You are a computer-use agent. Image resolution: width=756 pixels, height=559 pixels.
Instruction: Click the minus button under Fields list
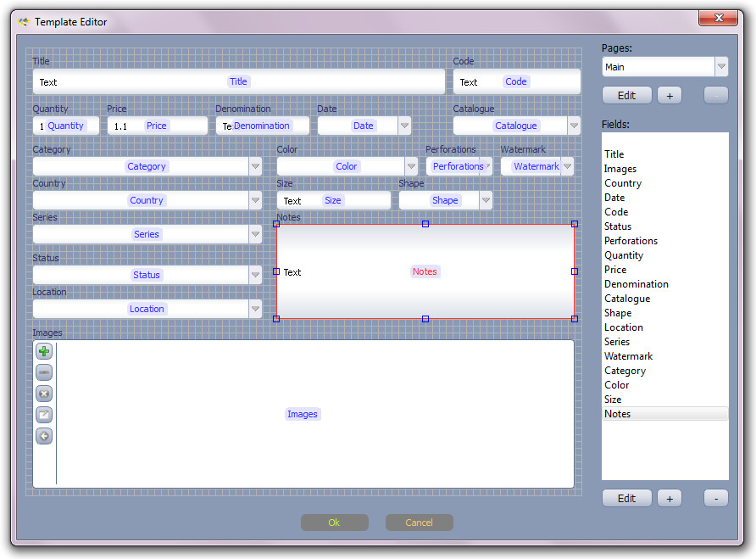pos(716,498)
